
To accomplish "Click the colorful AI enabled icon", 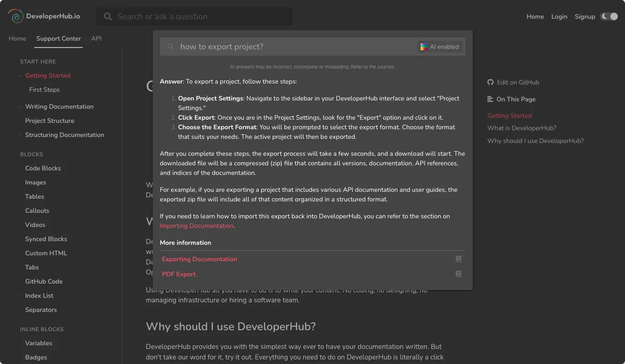I will tap(424, 47).
